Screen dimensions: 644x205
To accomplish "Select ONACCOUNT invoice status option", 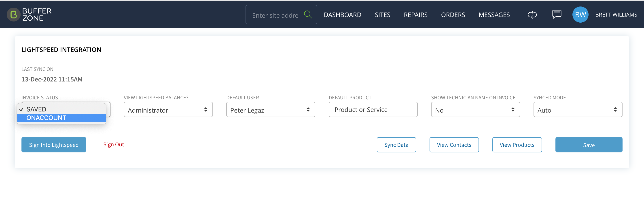I will point(61,118).
